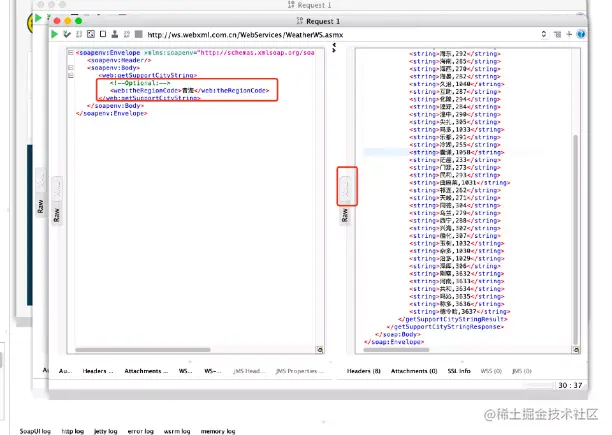
Task: Click the web:theRegionCode element line
Action: click(x=190, y=91)
